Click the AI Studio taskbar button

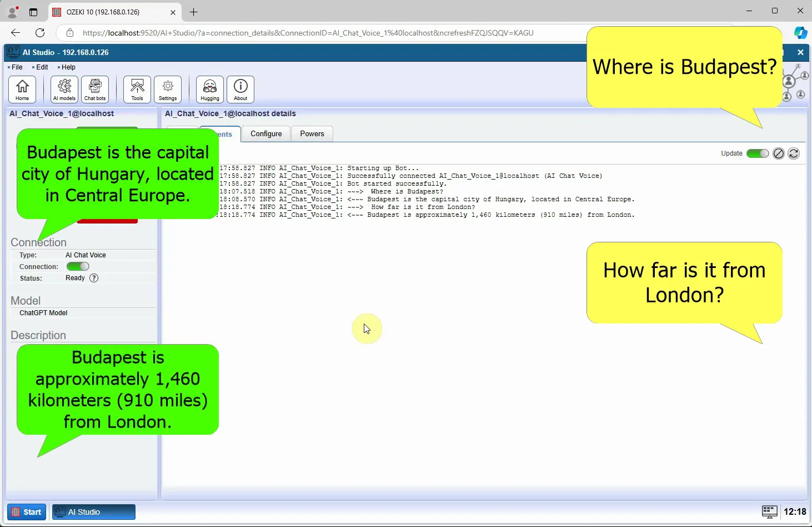pyautogui.click(x=94, y=512)
